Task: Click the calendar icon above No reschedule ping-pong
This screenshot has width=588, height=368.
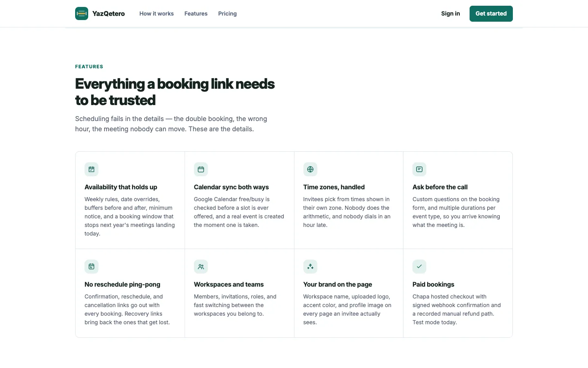Action: pos(91,267)
